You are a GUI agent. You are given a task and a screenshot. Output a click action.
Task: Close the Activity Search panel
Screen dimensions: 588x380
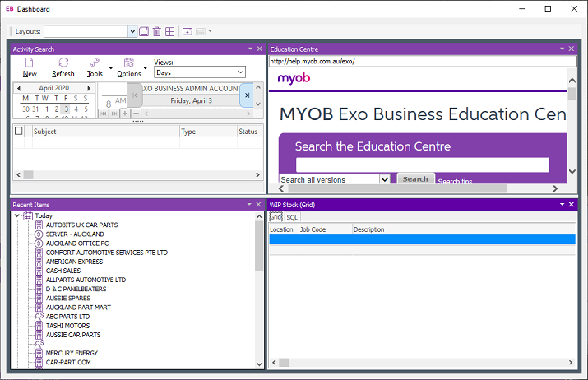[260, 49]
